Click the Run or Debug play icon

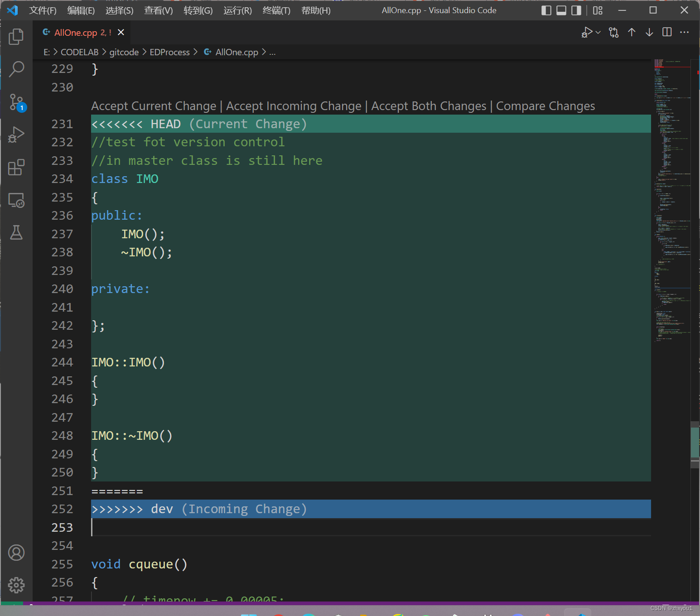pyautogui.click(x=587, y=32)
